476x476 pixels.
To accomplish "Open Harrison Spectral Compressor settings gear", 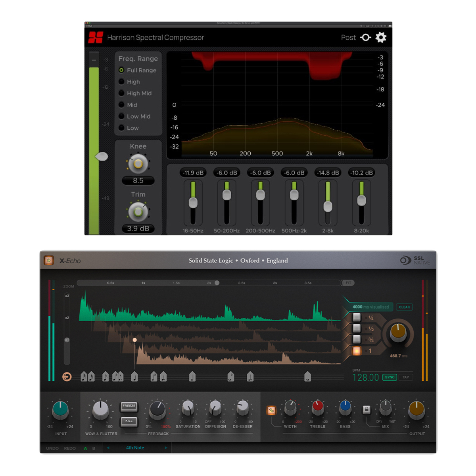I will coord(381,37).
